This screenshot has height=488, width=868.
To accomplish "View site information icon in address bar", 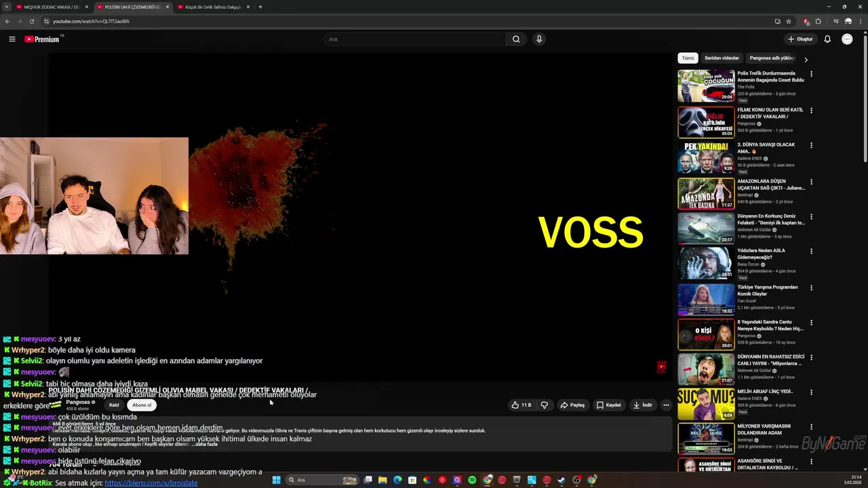I will pos(46,21).
